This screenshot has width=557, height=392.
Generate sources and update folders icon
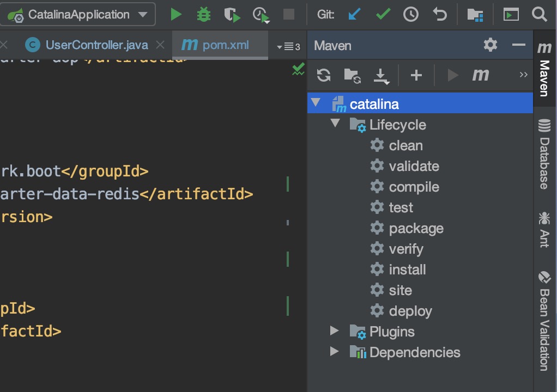coord(353,76)
